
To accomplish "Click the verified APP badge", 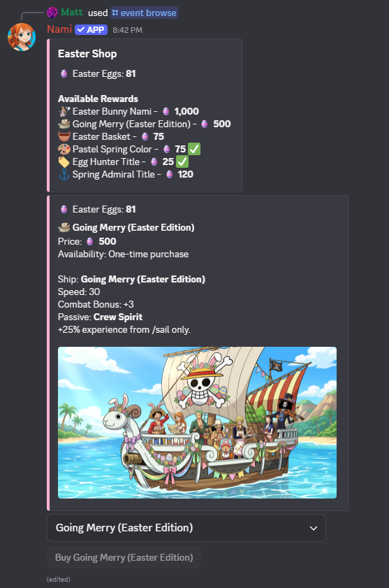I will [91, 29].
